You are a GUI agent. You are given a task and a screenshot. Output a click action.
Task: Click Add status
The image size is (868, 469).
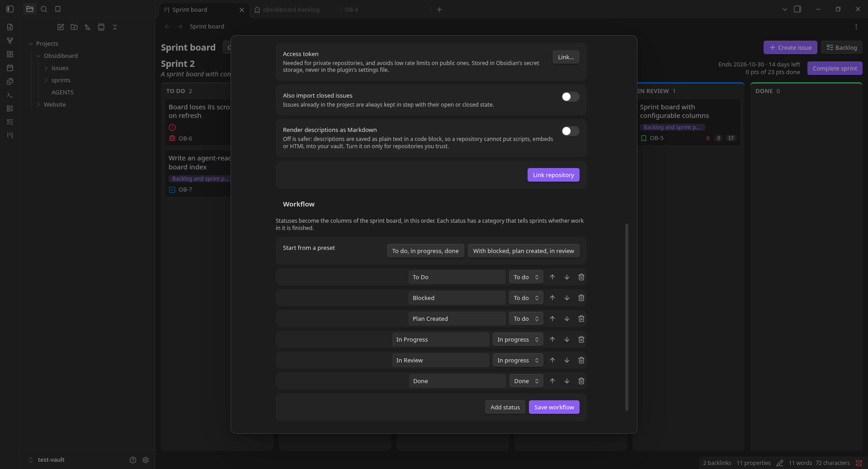pyautogui.click(x=505, y=407)
